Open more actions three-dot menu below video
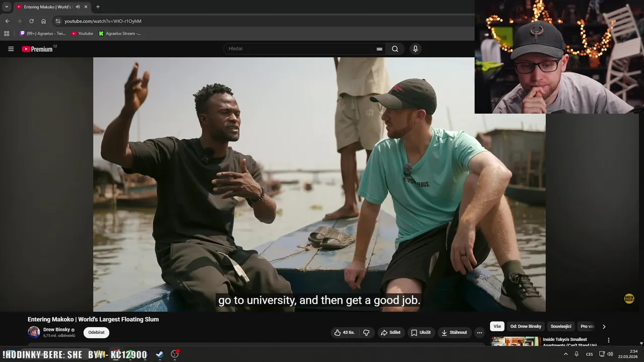 (x=479, y=332)
